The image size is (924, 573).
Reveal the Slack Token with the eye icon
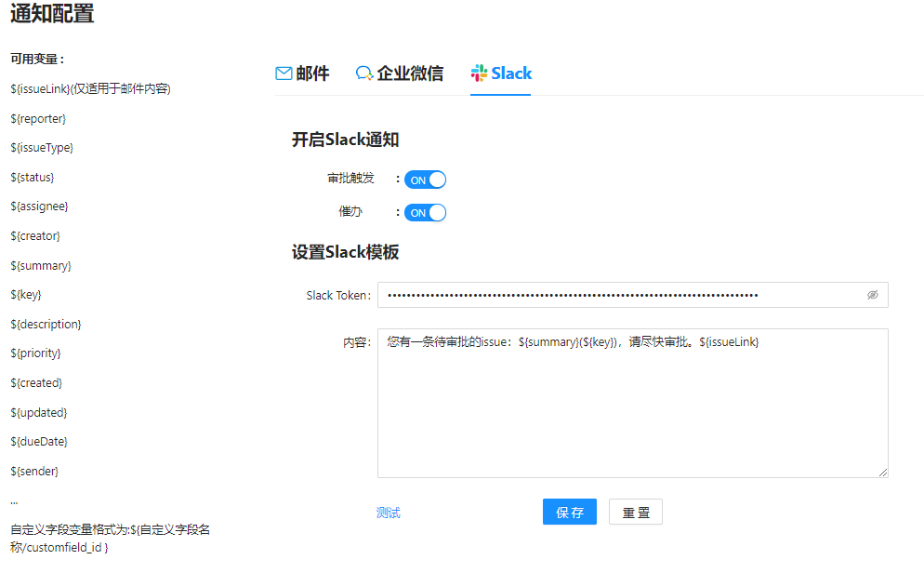[873, 295]
